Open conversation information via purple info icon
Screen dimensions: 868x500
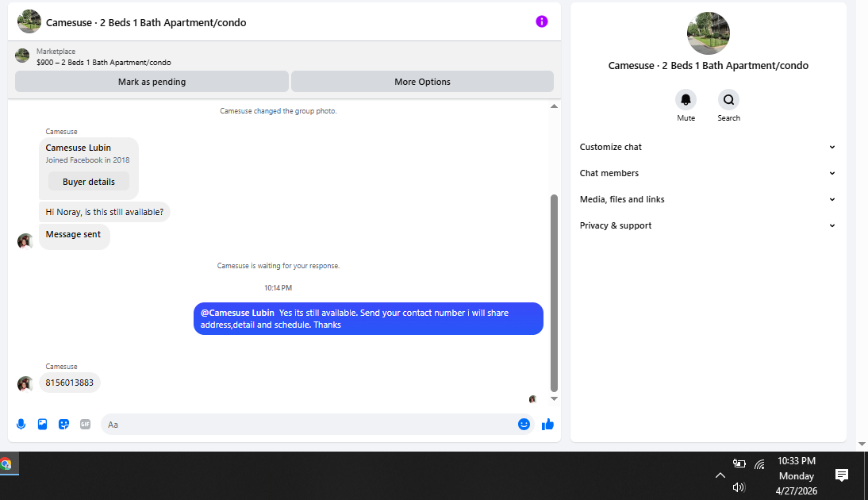pyautogui.click(x=541, y=21)
